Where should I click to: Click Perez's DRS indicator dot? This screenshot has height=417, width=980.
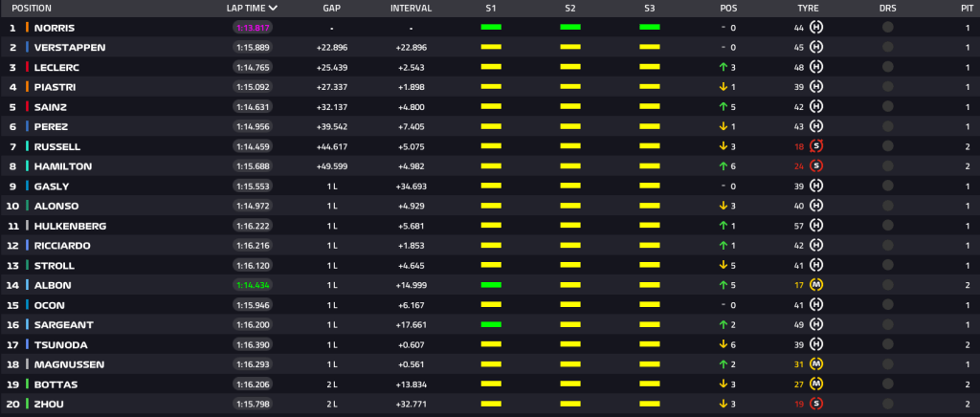coord(887,126)
